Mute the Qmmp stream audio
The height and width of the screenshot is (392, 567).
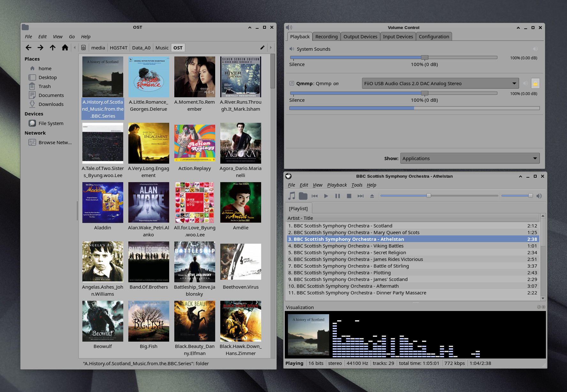pos(525,84)
